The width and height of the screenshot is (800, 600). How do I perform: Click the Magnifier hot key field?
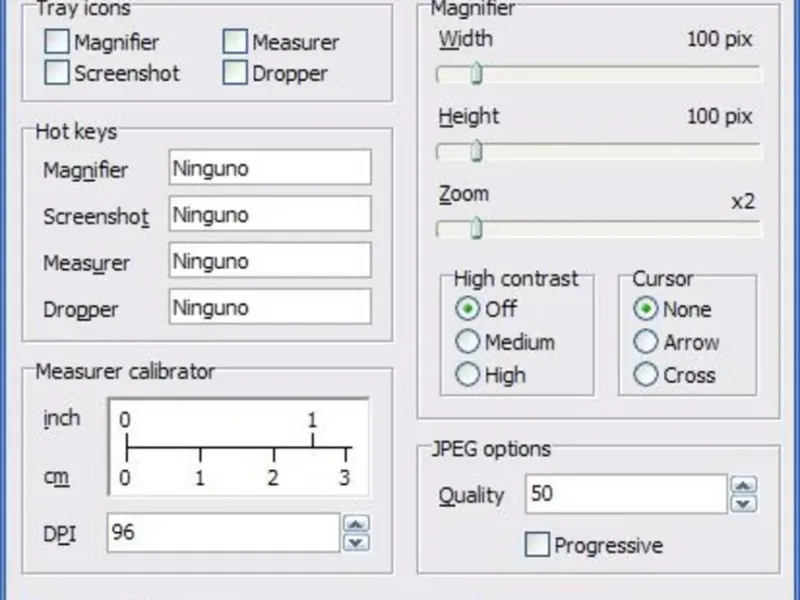[x=270, y=168]
